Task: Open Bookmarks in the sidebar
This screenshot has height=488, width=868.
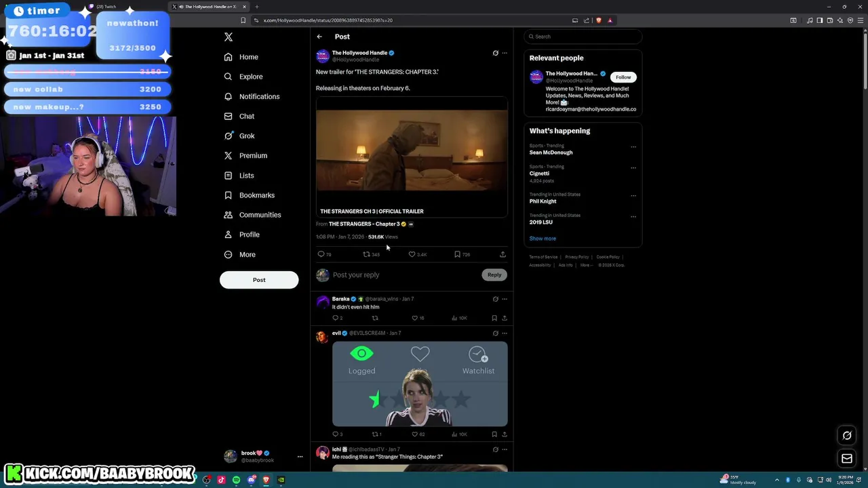Action: click(x=249, y=195)
